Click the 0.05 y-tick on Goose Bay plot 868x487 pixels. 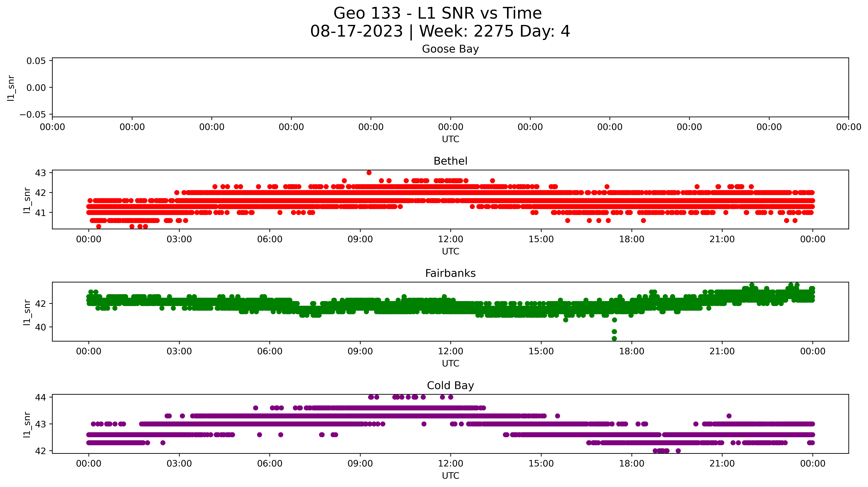tap(36, 61)
